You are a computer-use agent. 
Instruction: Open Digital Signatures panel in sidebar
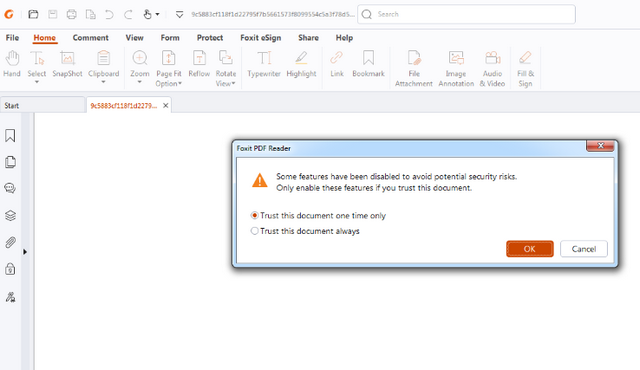tap(10, 297)
